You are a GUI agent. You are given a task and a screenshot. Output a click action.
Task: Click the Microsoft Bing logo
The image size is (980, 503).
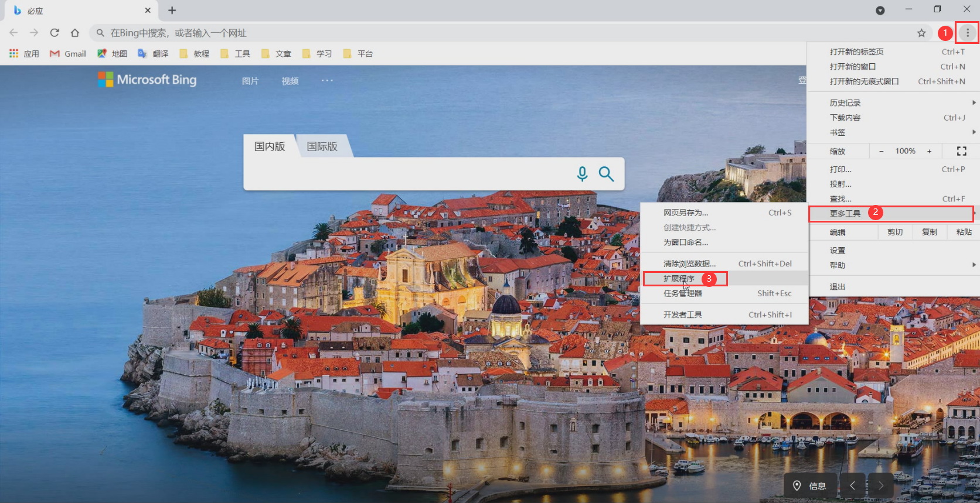(147, 80)
